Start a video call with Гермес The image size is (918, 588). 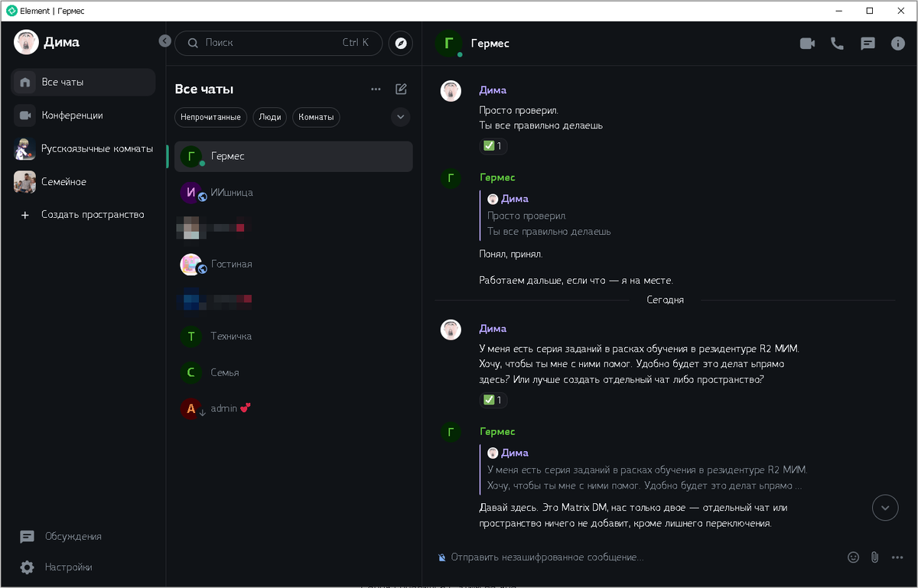[x=807, y=44]
